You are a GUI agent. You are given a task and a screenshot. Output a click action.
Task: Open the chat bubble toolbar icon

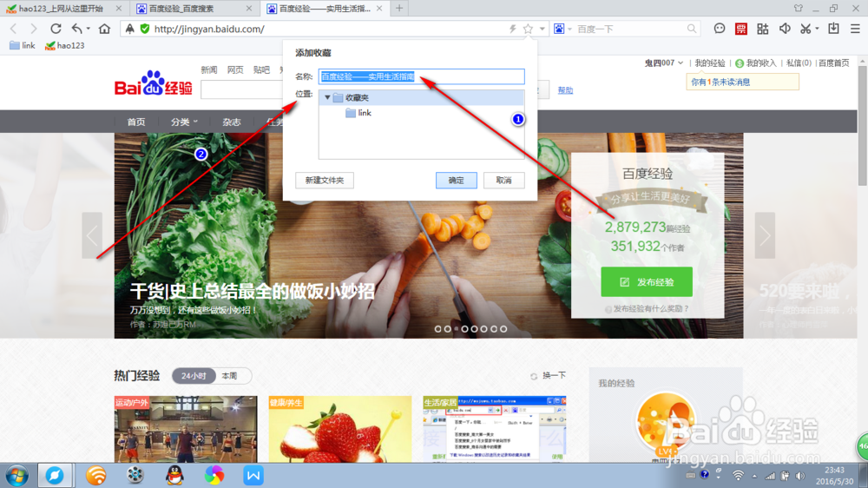click(x=719, y=29)
